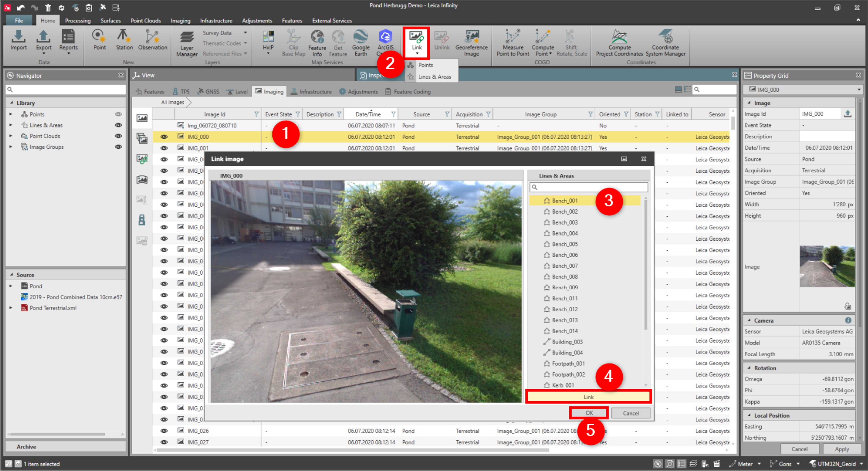Collapse the Library section

pos(11,103)
